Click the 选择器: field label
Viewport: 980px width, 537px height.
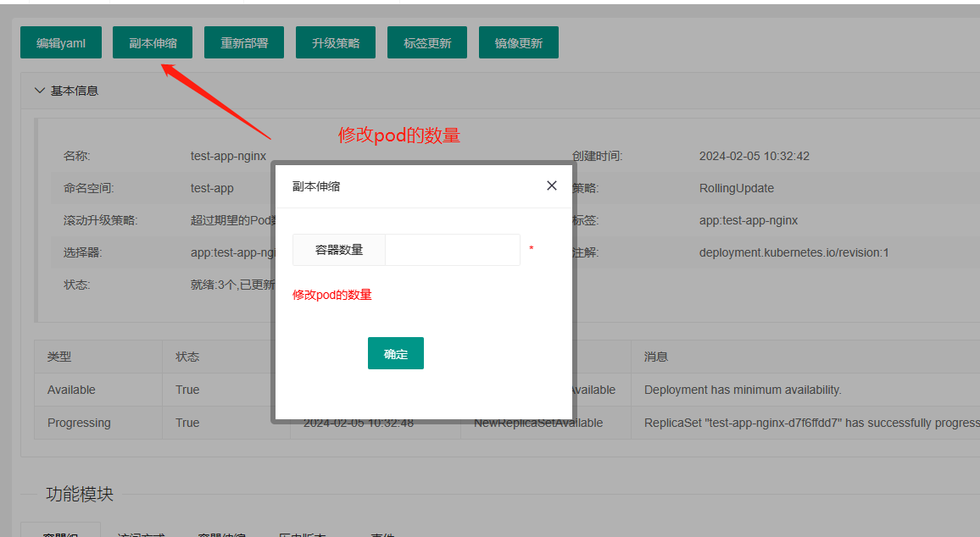point(82,253)
